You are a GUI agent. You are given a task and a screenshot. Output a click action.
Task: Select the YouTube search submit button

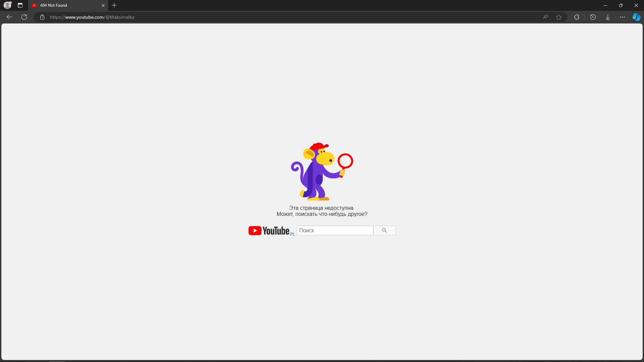click(384, 230)
